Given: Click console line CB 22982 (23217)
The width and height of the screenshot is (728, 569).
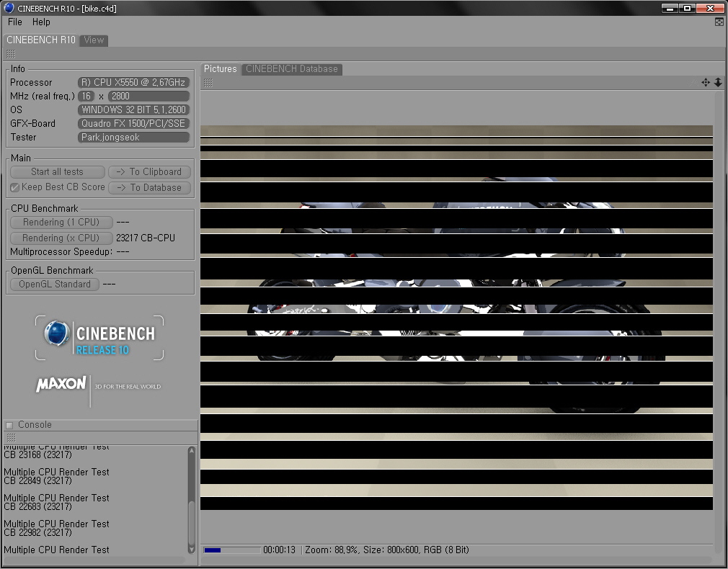Looking at the screenshot, I should point(38,533).
